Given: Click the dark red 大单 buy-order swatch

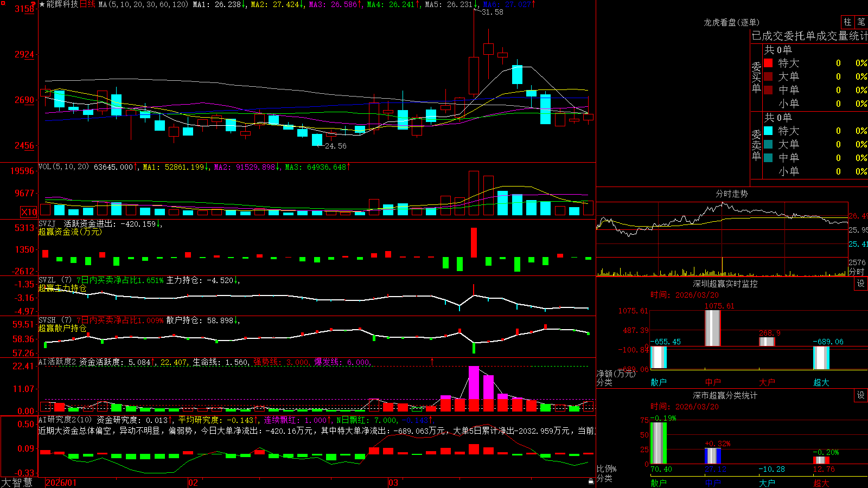Looking at the screenshot, I should point(768,76).
